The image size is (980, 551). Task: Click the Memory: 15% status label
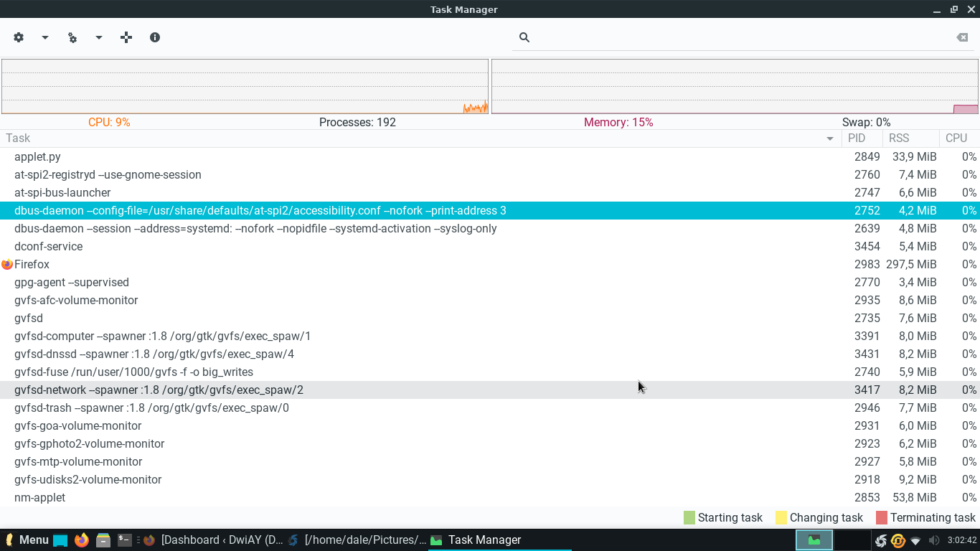pyautogui.click(x=618, y=122)
